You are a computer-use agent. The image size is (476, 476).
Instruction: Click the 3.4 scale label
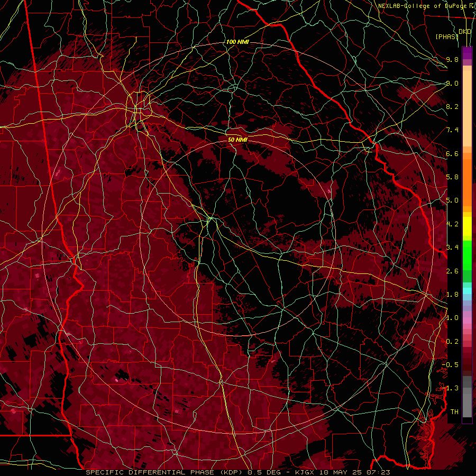tap(452, 248)
